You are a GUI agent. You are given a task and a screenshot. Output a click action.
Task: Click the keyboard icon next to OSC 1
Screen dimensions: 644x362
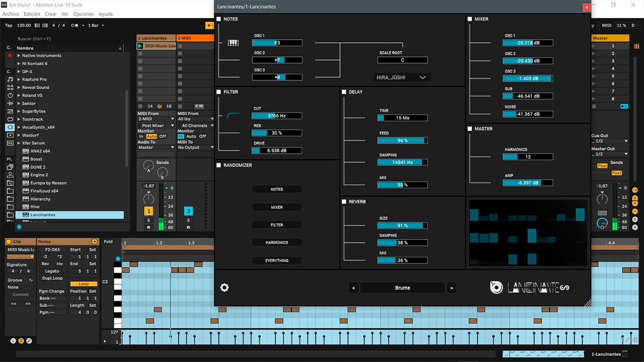point(233,43)
